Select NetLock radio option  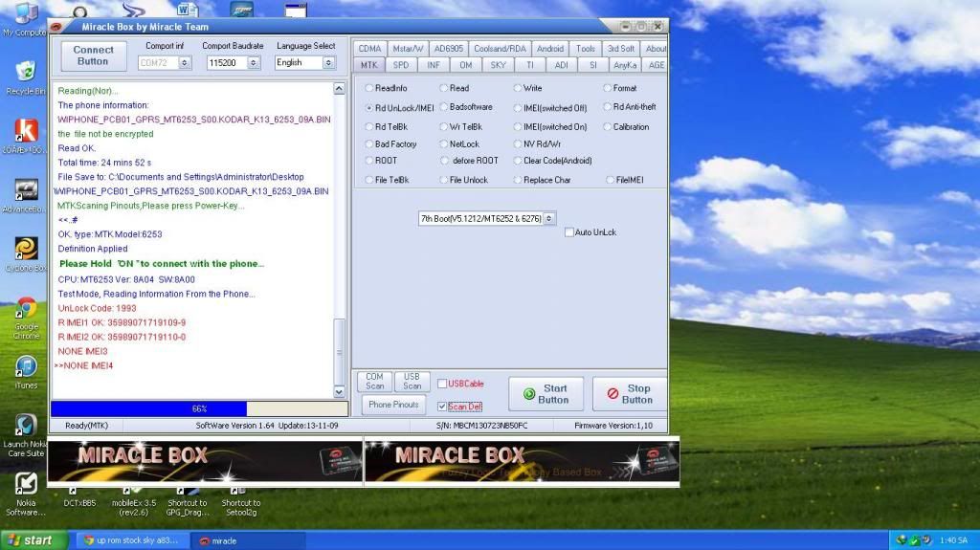pyautogui.click(x=444, y=143)
